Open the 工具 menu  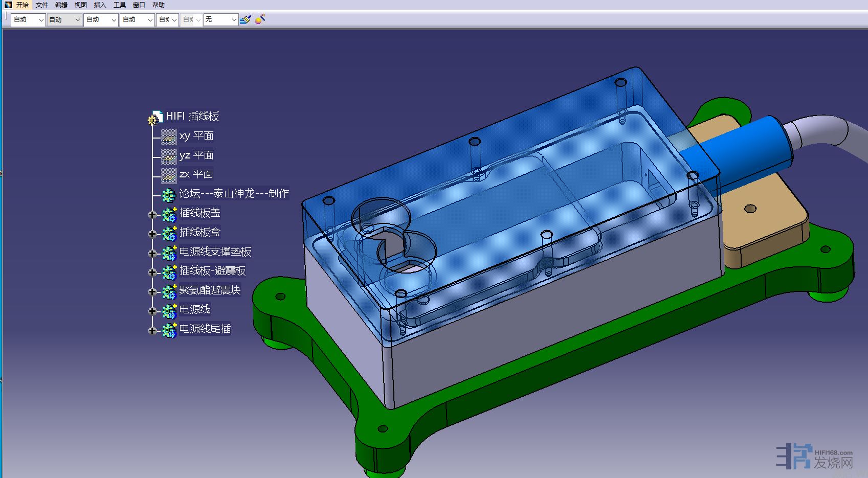pyautogui.click(x=120, y=5)
